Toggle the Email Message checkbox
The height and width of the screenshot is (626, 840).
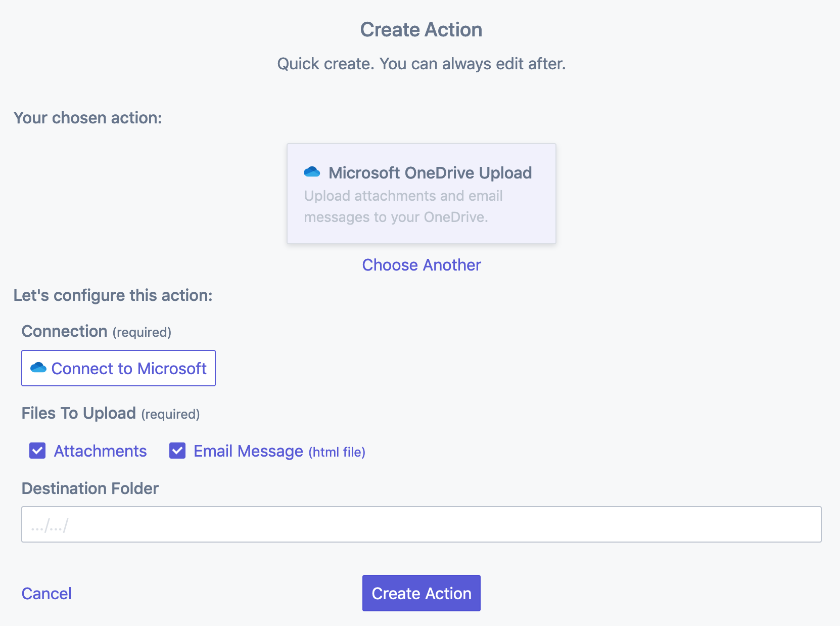[177, 451]
